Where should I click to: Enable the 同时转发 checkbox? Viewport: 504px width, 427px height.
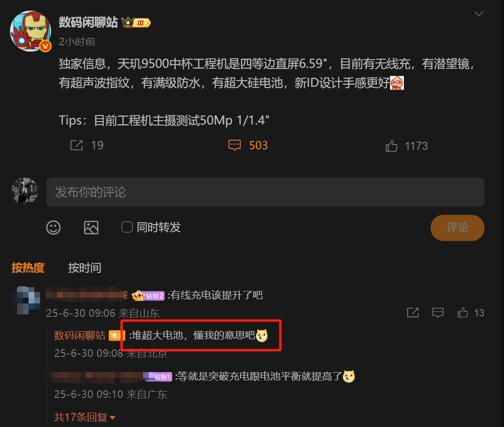127,227
